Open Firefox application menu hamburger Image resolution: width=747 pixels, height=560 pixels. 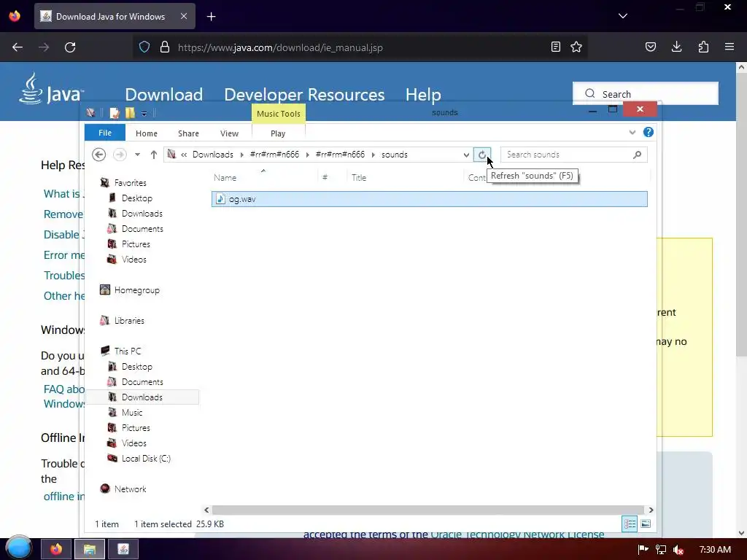[729, 47]
